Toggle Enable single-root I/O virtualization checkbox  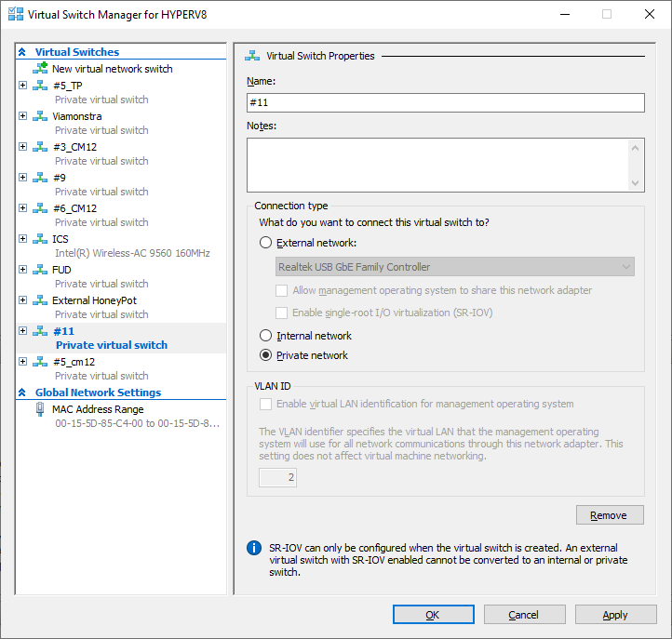[282, 313]
